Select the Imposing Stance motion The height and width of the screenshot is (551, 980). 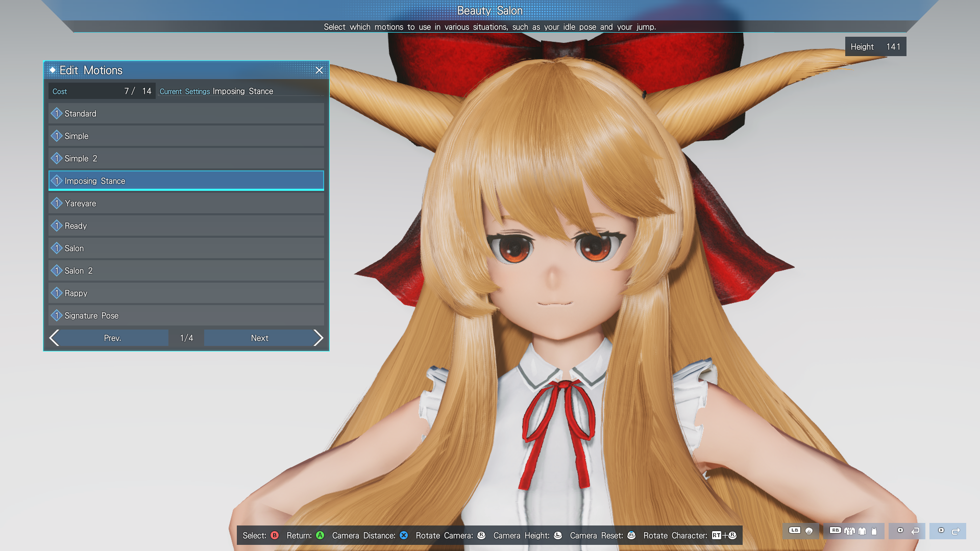186,181
